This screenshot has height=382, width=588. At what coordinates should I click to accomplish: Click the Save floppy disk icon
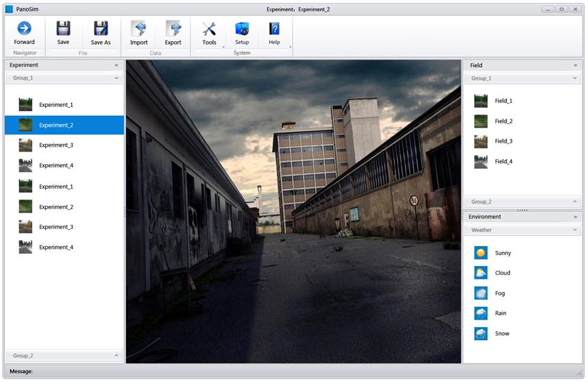tap(63, 28)
